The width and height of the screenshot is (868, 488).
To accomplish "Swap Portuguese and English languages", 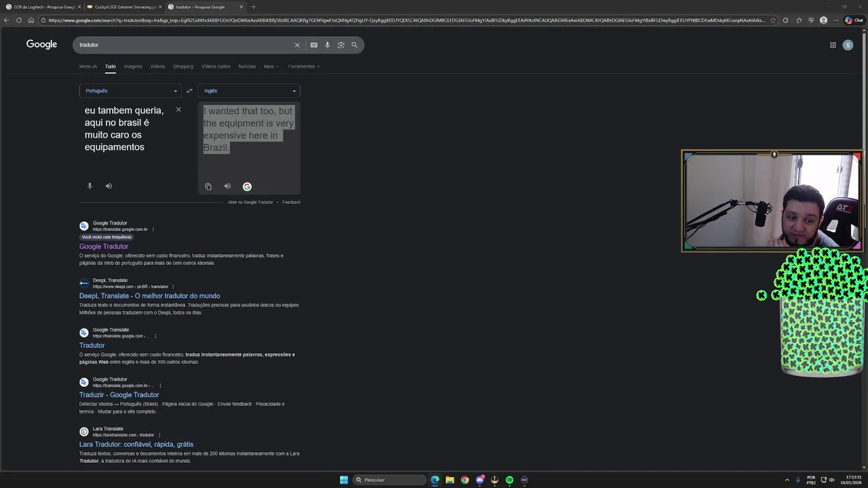I will pos(189,91).
